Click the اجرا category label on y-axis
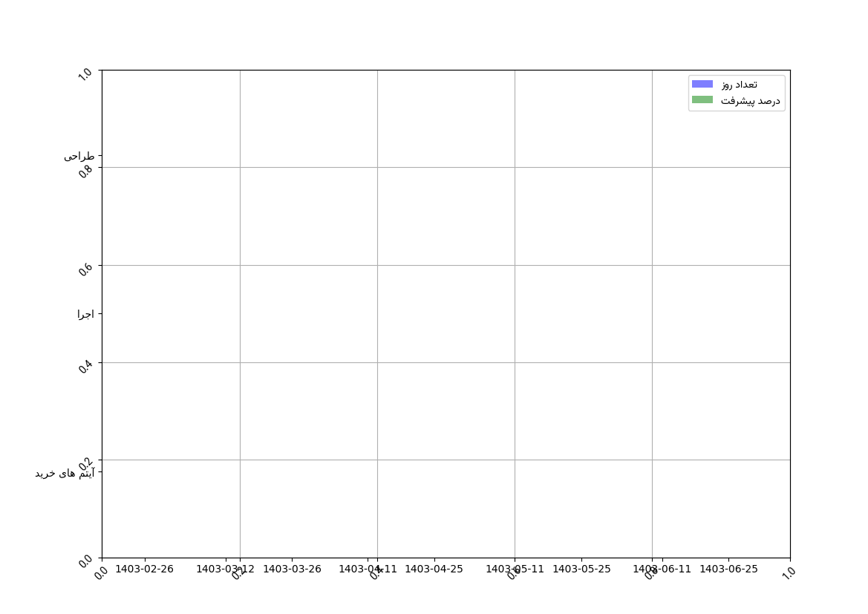Image resolution: width=868 pixels, height=614 pixels. click(85, 314)
